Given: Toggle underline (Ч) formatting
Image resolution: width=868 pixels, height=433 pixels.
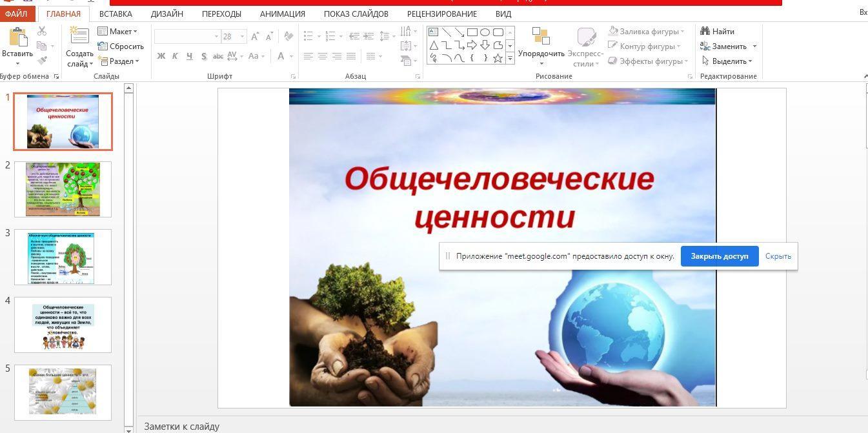Looking at the screenshot, I should (189, 56).
